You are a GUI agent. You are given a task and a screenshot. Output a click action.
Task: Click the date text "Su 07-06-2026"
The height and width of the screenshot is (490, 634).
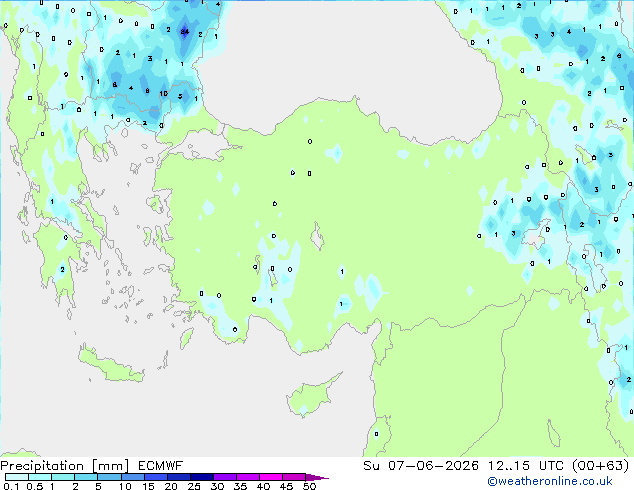click(421, 466)
